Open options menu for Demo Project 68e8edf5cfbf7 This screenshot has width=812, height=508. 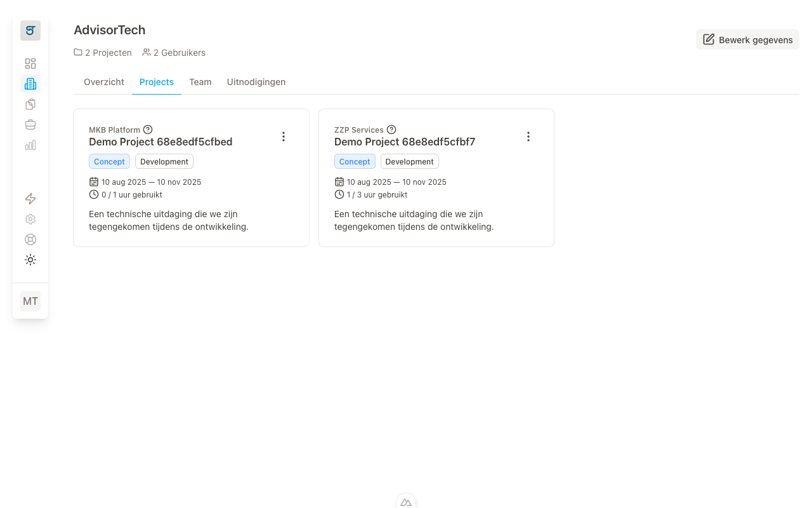(528, 137)
